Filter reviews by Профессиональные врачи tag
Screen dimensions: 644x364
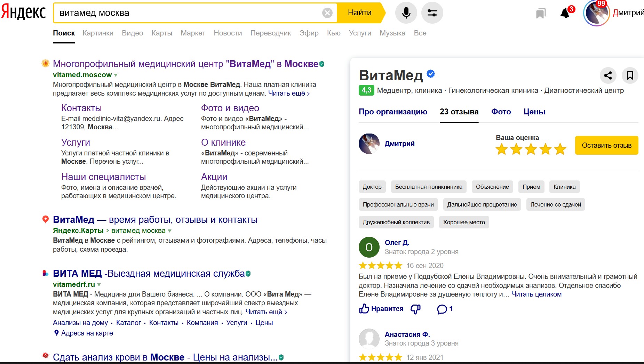pos(398,204)
